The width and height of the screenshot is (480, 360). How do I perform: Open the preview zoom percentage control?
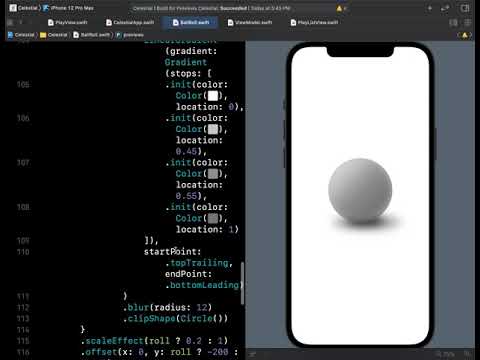point(445,354)
